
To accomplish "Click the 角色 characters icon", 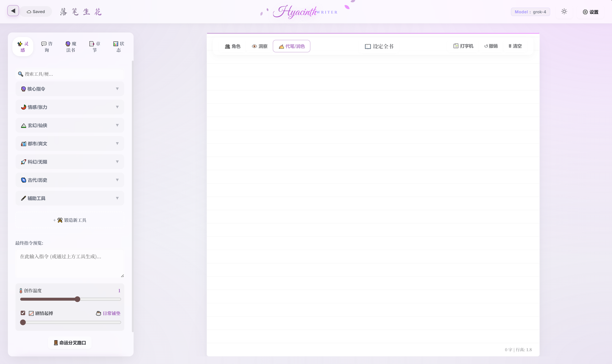I will point(232,46).
